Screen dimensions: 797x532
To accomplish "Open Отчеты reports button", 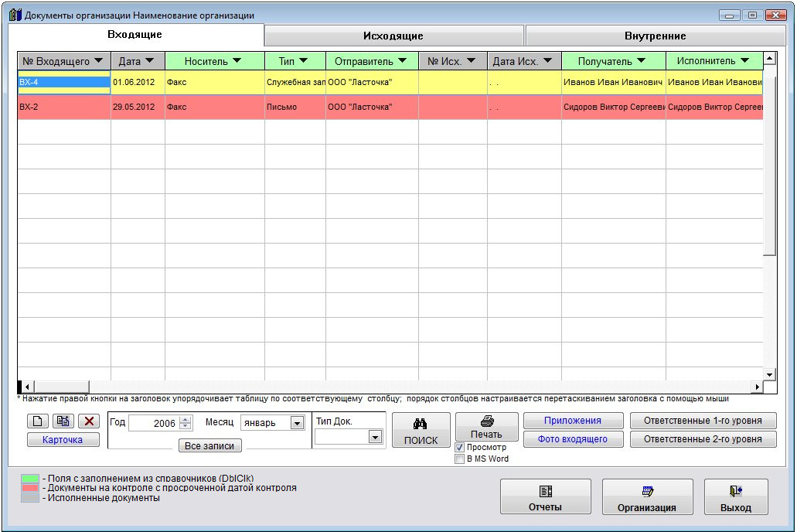I will click(546, 497).
